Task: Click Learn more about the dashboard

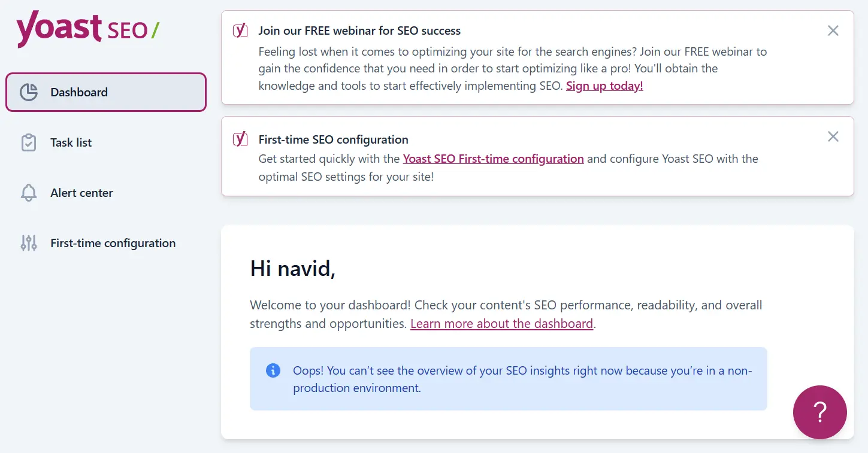Action: [501, 323]
